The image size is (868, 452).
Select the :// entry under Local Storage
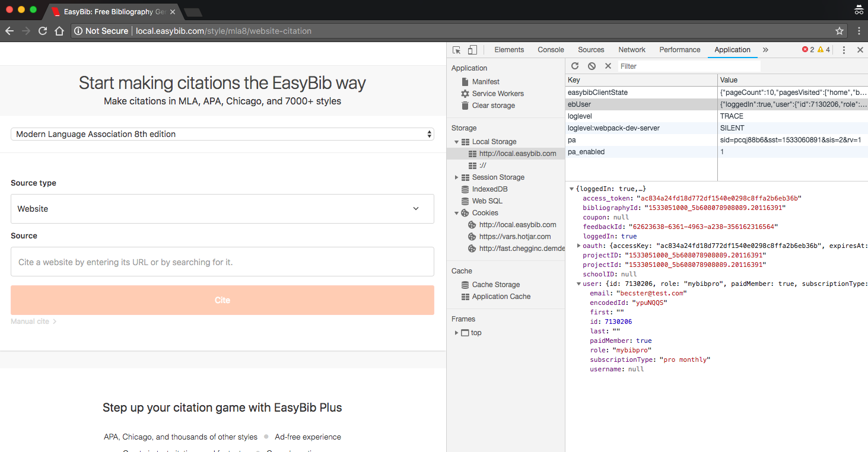(482, 165)
